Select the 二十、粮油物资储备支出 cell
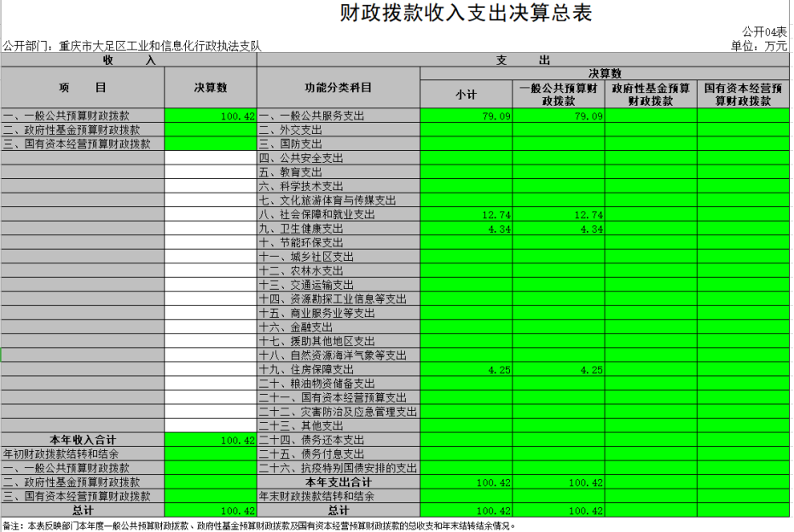The height and width of the screenshot is (532, 794). click(x=339, y=385)
